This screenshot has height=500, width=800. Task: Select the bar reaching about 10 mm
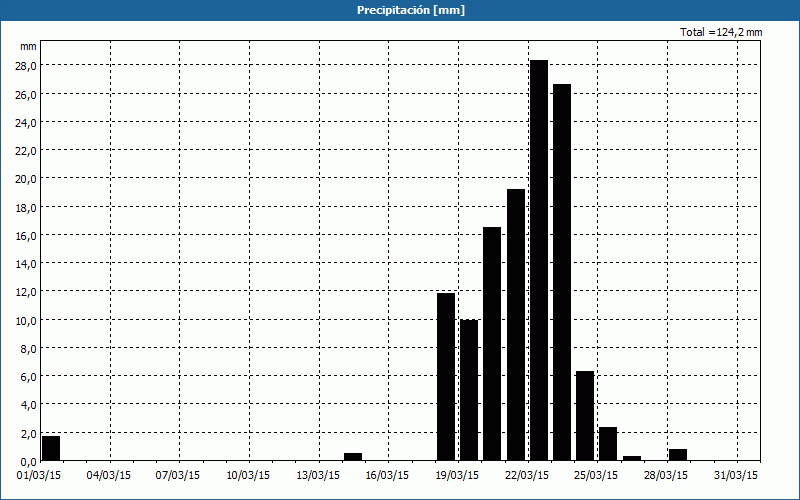tap(469, 390)
